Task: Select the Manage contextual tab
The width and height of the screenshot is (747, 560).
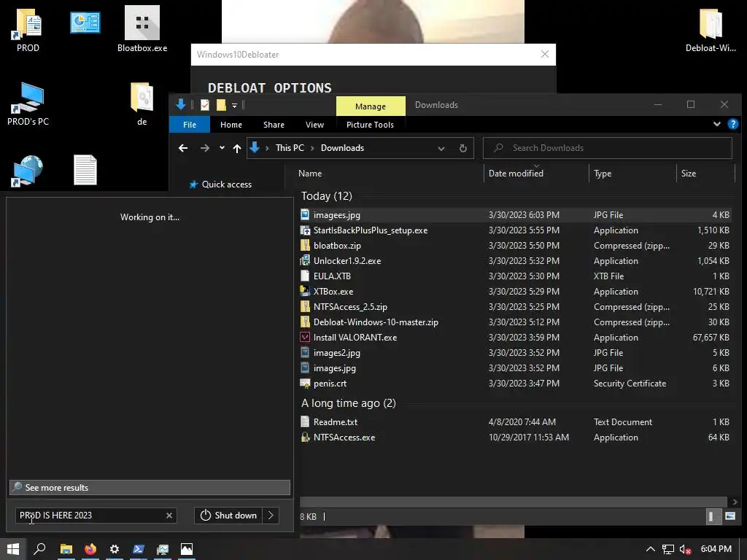Action: (371, 106)
